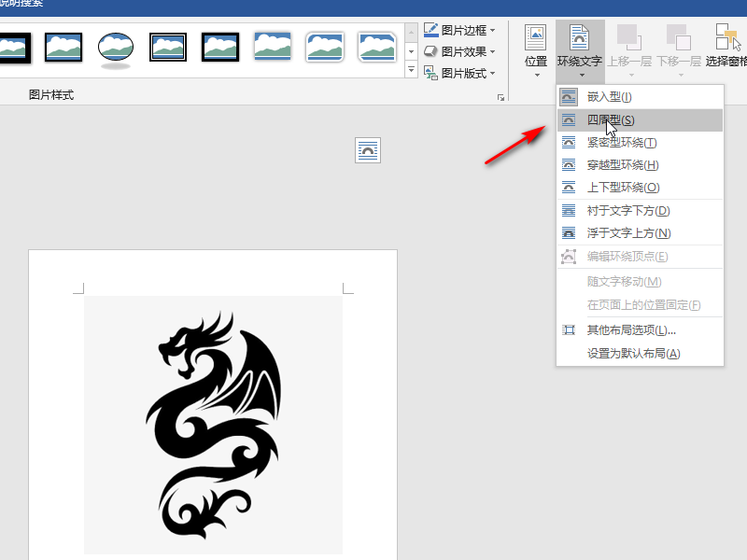Expand the 上移一层 dropdown arrow
Viewport: 747px width, 560px height.
(631, 76)
